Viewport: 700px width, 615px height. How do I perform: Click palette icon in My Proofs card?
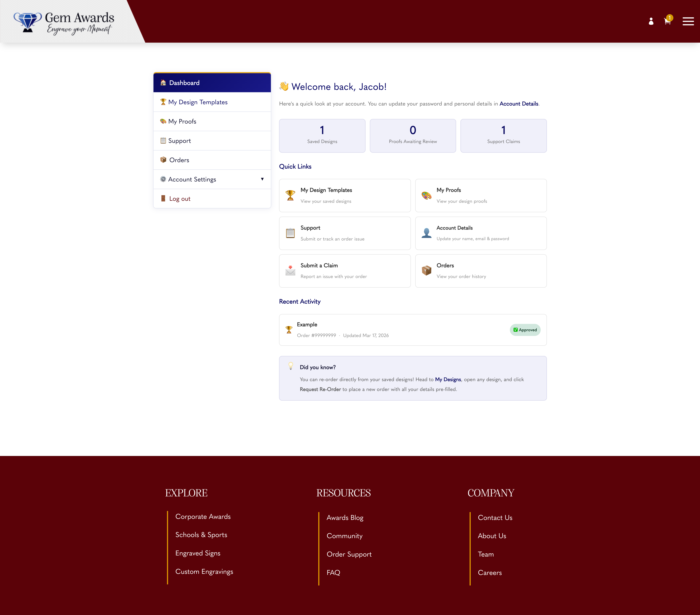426,195
